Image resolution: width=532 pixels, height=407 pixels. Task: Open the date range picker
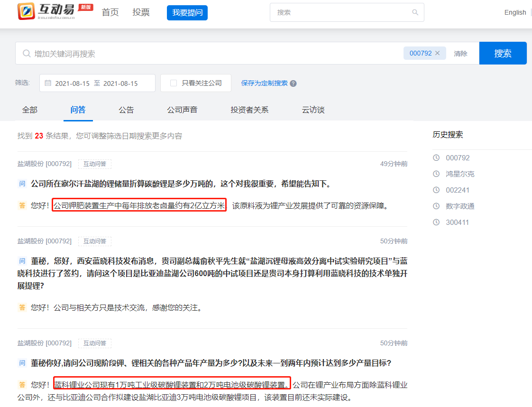[97, 83]
